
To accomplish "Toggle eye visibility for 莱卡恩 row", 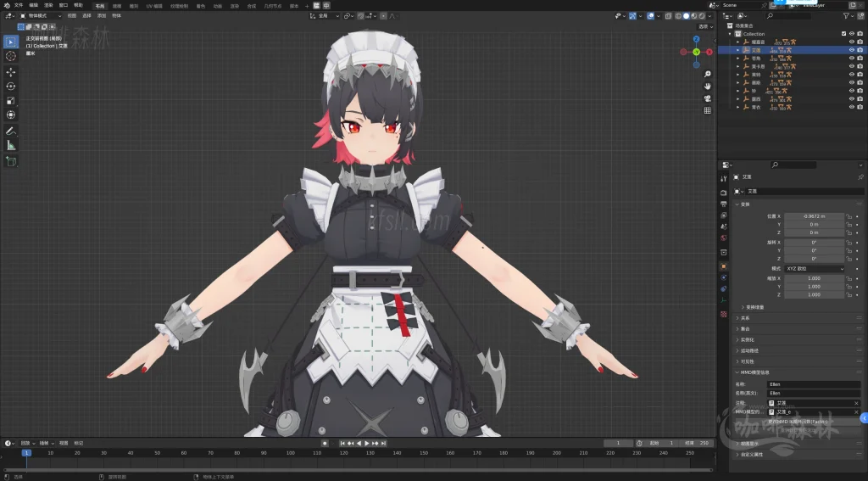I will [851, 66].
